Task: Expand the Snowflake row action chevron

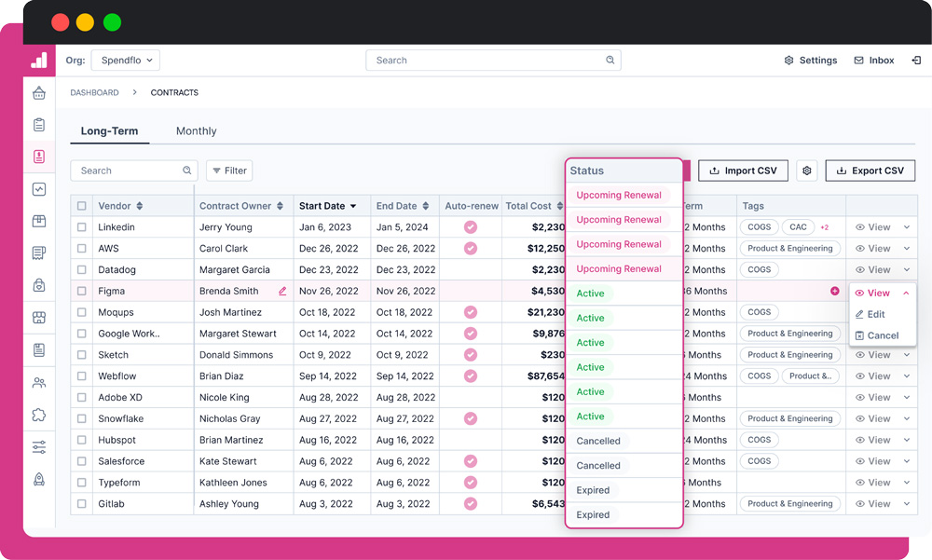Action: tap(907, 418)
